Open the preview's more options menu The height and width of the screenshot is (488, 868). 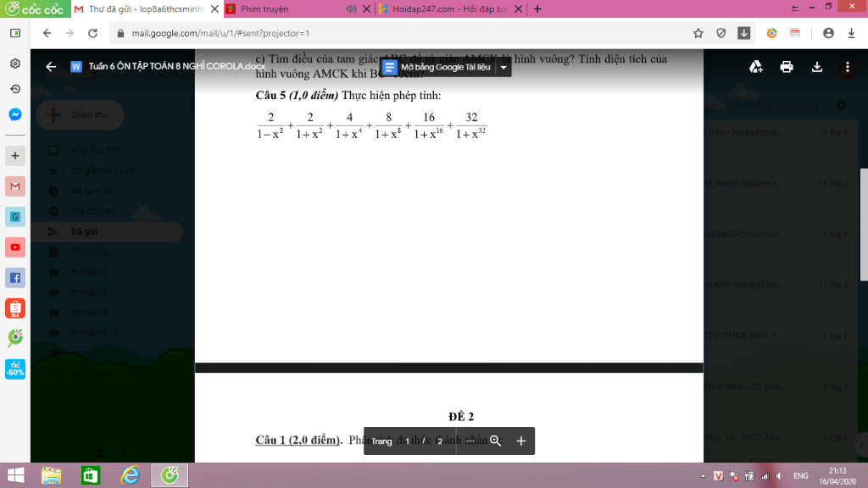[x=847, y=67]
